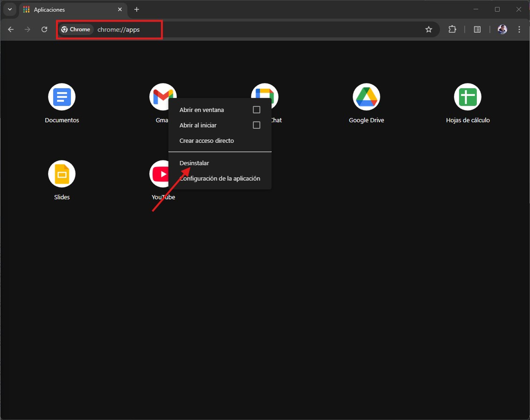Image resolution: width=530 pixels, height=420 pixels.
Task: Launch the YouTube app icon
Action: (159, 174)
